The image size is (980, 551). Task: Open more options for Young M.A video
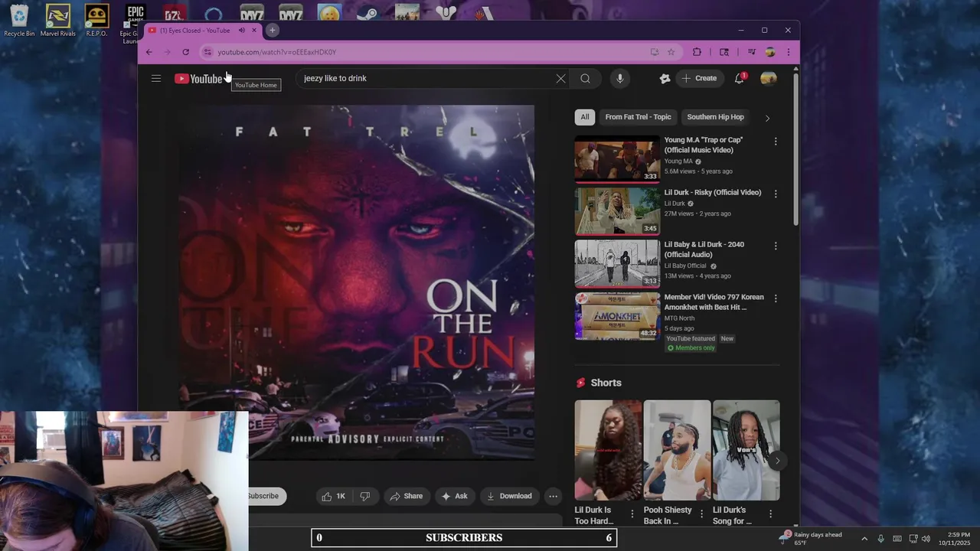pos(776,142)
